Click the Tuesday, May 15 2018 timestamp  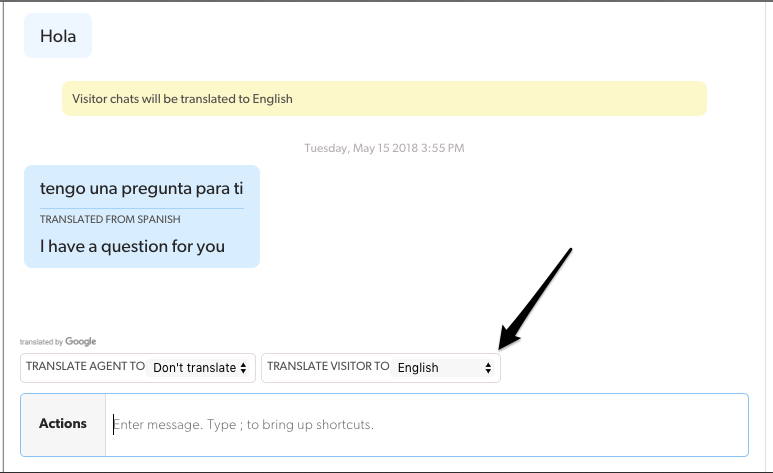coord(384,148)
